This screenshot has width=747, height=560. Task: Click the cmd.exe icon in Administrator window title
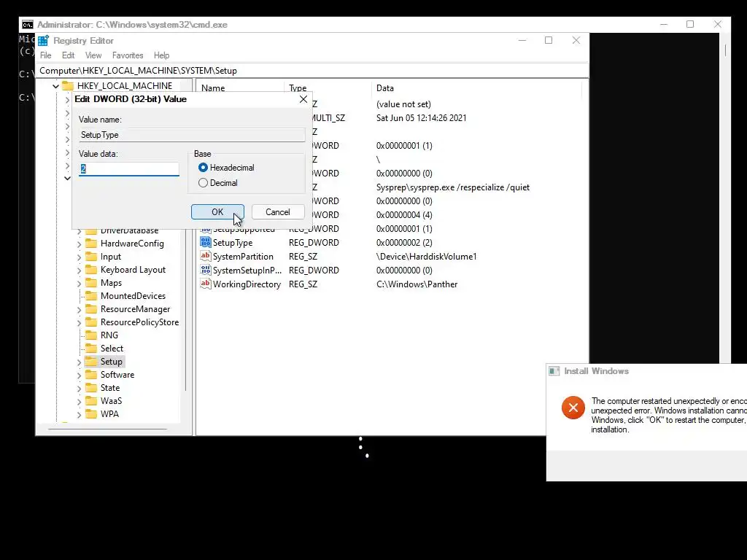pyautogui.click(x=28, y=25)
